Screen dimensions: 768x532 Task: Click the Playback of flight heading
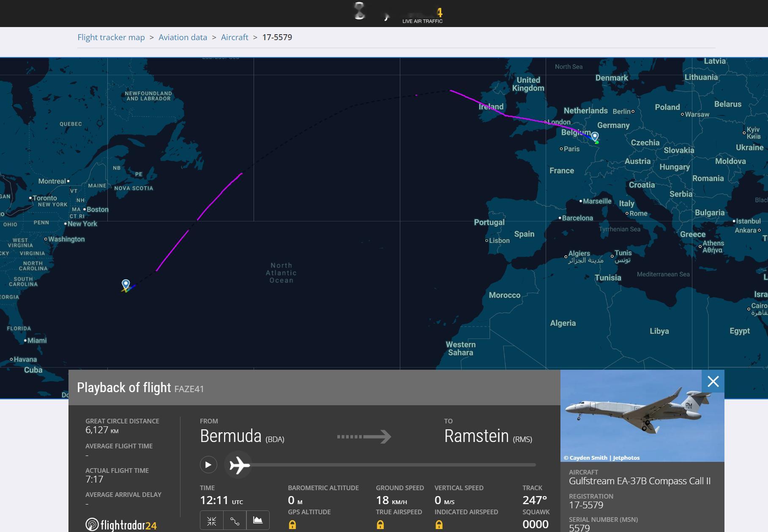click(x=124, y=387)
